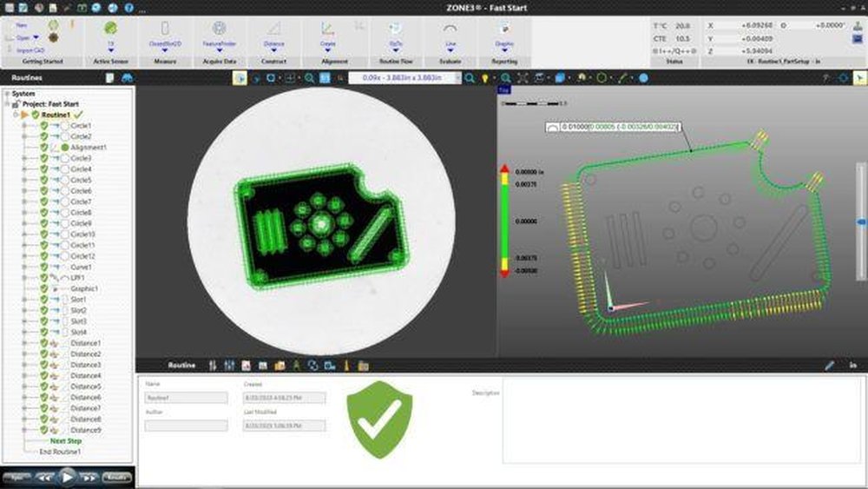Click the Distance construct triangle icon
868x489 pixels.
(273, 28)
